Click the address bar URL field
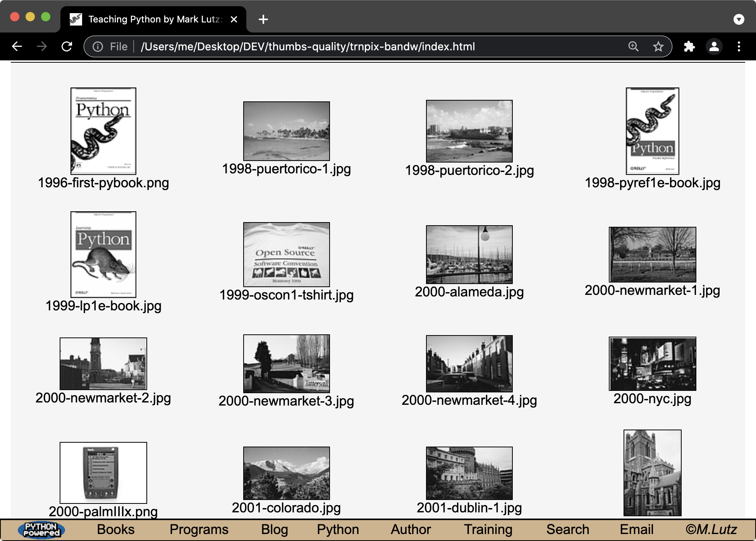The height and width of the screenshot is (541, 756). [x=308, y=46]
